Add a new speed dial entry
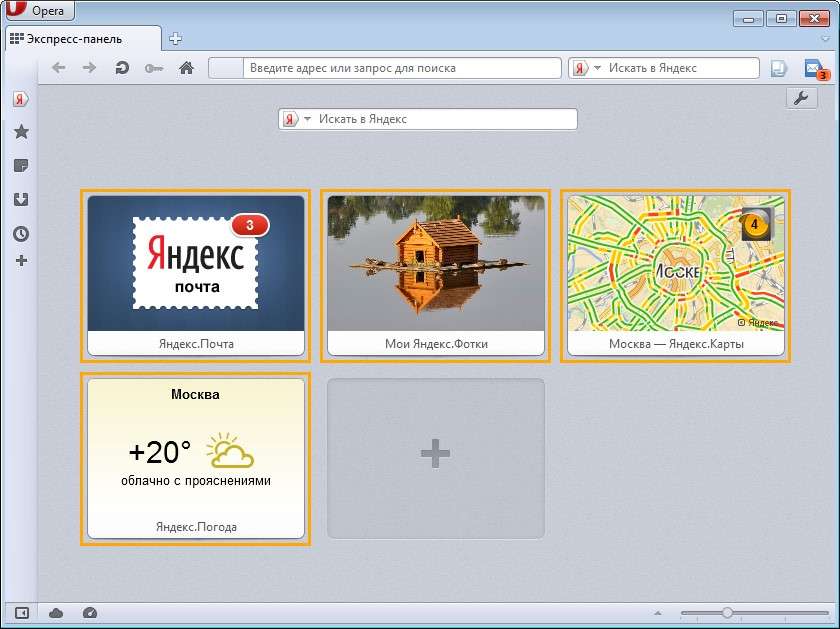This screenshot has width=840, height=629. point(436,459)
